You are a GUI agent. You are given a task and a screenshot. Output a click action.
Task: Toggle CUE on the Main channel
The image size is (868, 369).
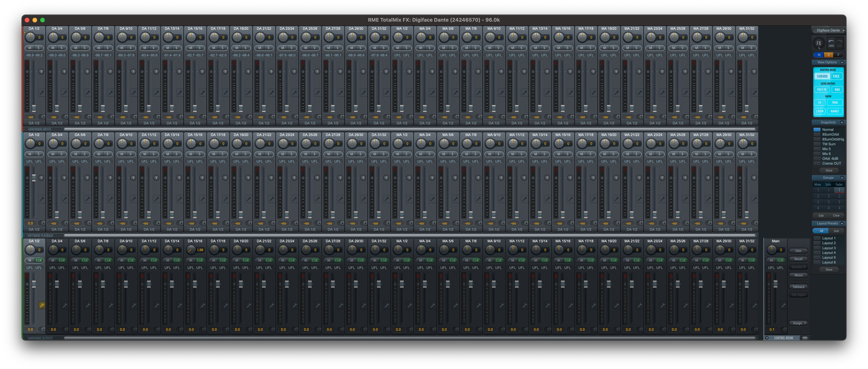pos(780,260)
